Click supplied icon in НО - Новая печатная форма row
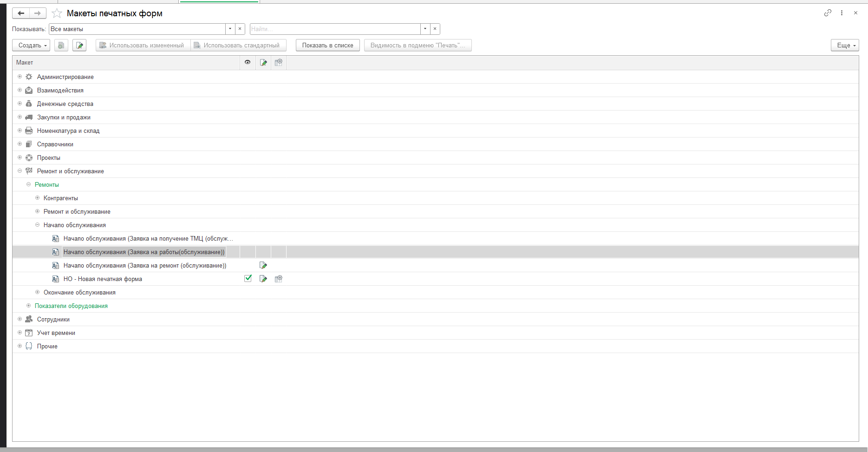 [279, 279]
